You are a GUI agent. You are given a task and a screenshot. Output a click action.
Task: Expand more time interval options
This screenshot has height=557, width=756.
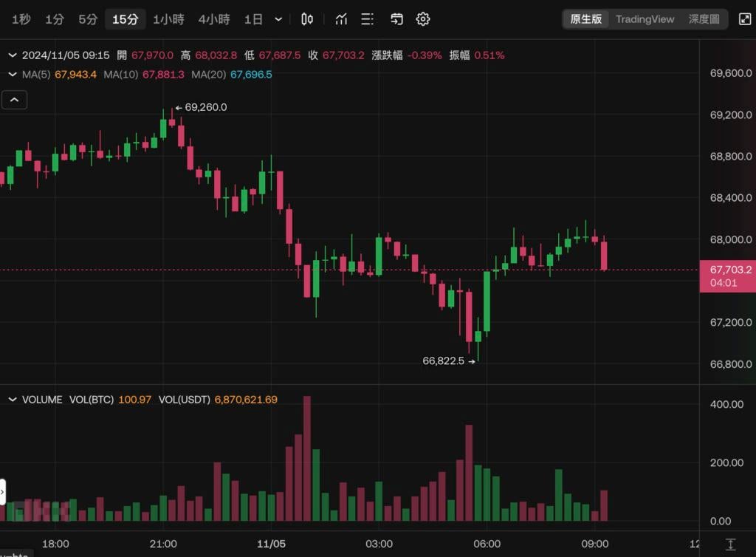pos(278,19)
